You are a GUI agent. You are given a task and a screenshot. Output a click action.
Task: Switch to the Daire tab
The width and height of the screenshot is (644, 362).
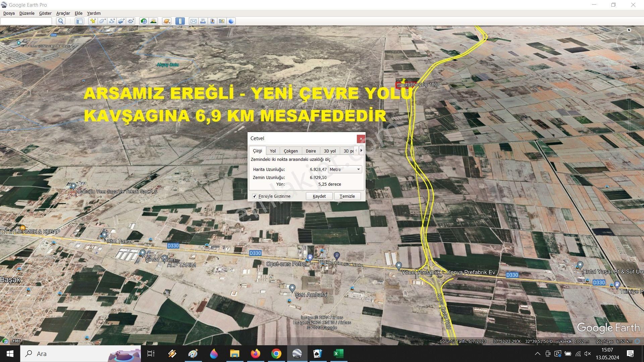tap(311, 151)
